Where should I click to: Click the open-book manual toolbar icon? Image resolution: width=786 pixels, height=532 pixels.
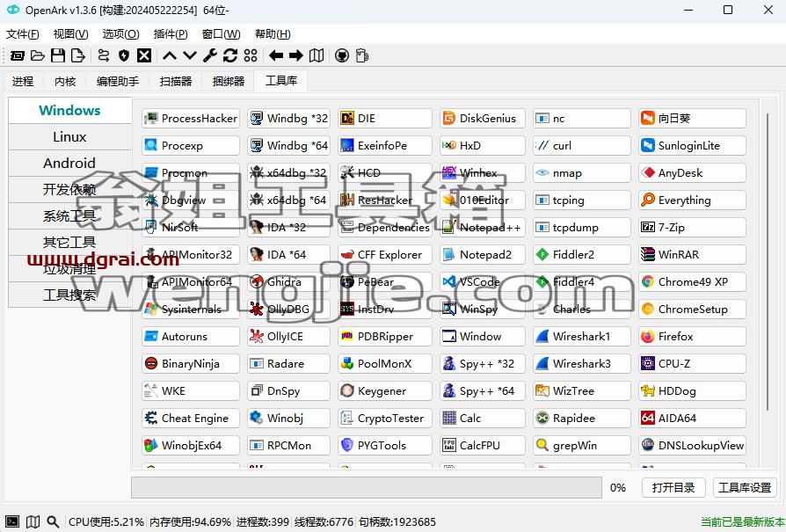coord(317,55)
